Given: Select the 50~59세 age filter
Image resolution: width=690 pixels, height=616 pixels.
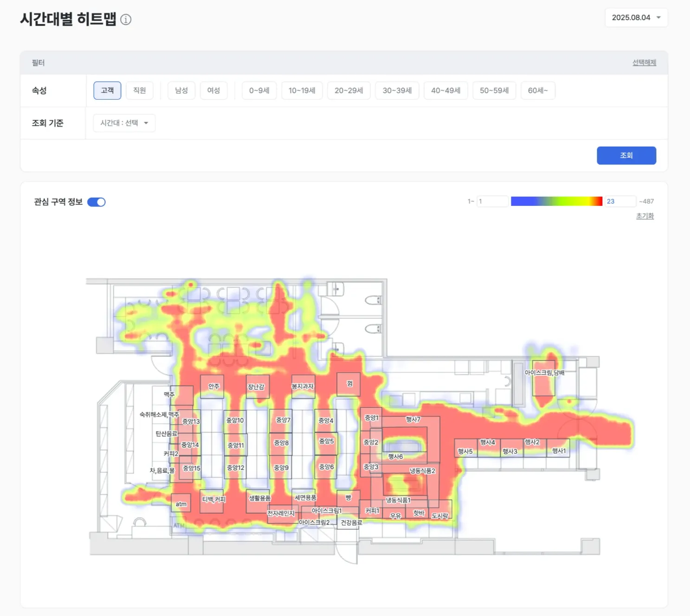Looking at the screenshot, I should (494, 90).
